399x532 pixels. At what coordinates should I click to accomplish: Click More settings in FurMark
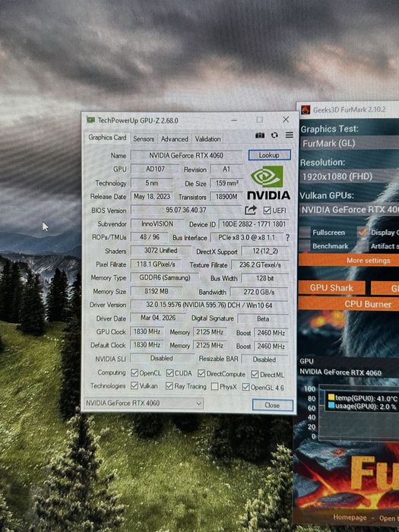tap(350, 261)
